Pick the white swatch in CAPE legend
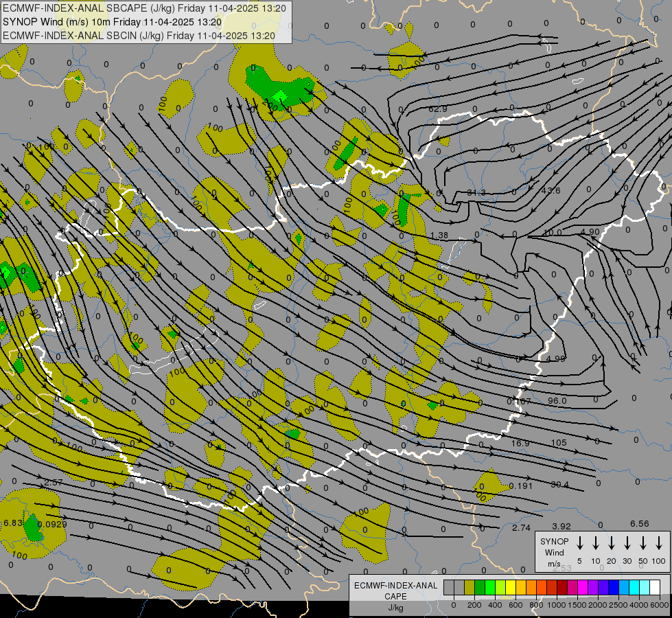Viewport: 672px width, 618px height. (655, 588)
